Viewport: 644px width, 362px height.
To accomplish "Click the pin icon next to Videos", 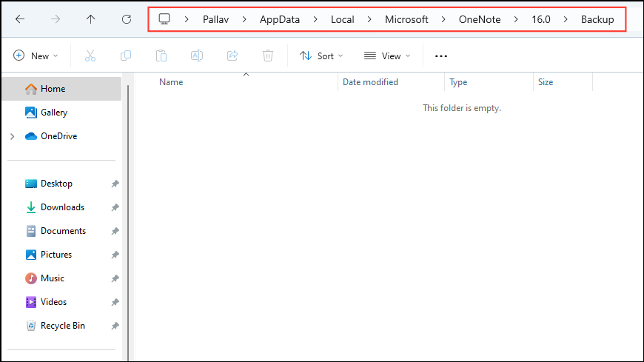I will (115, 303).
